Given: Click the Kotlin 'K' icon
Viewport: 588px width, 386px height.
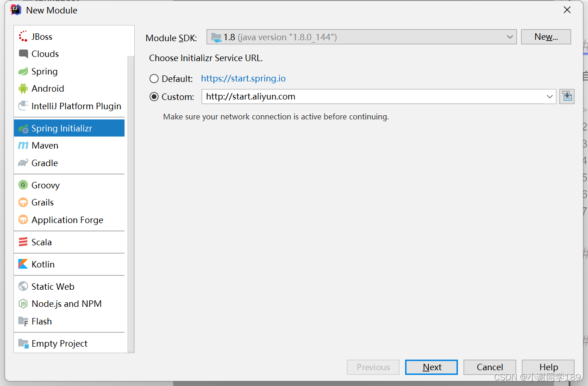Looking at the screenshot, I should (23, 264).
